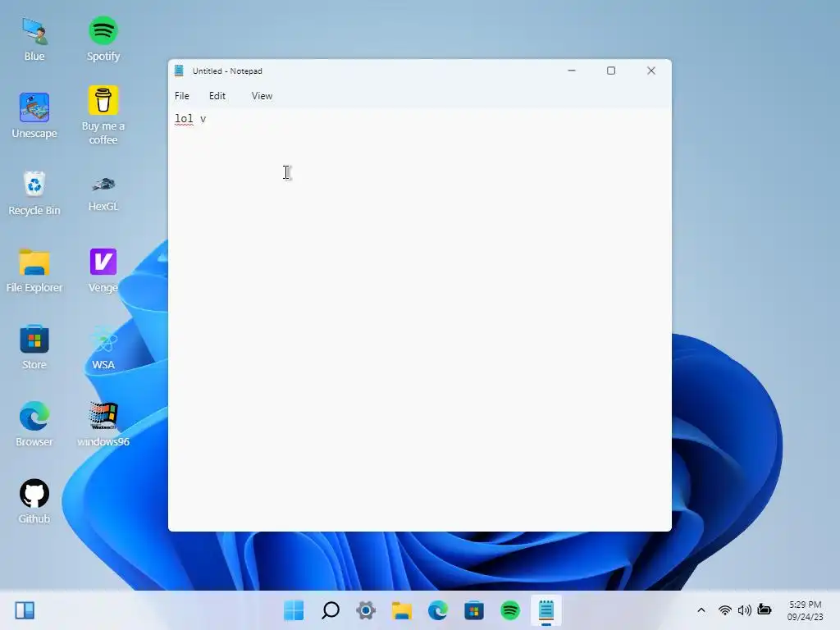The height and width of the screenshot is (630, 840).
Task: Open File Explorer from the taskbar
Action: pyautogui.click(x=402, y=610)
